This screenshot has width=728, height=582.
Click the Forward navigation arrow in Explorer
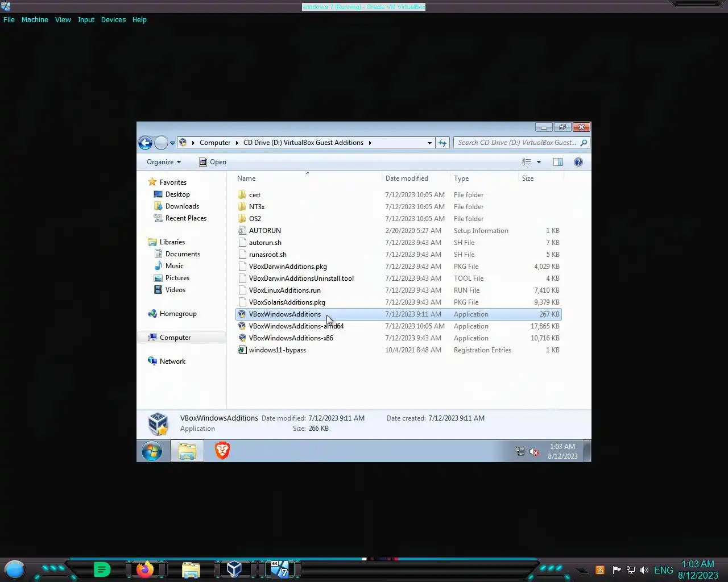tap(162, 143)
